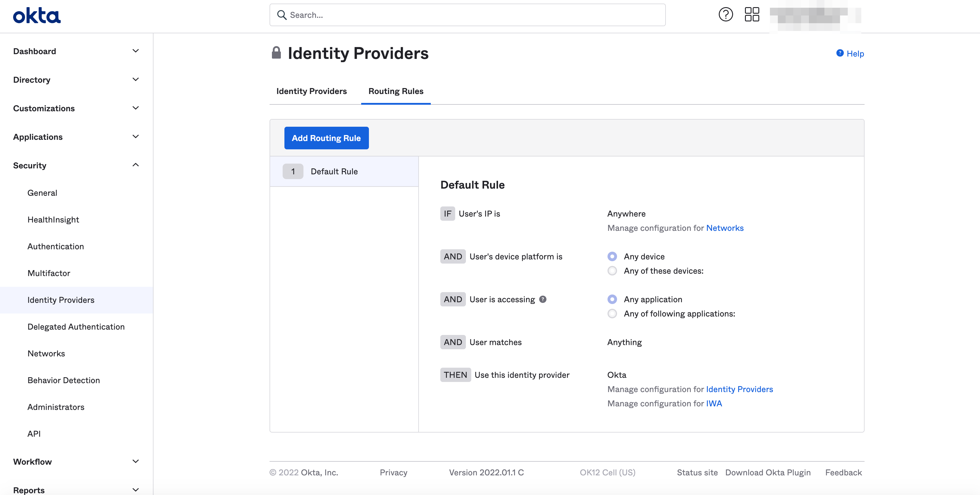
Task: Open Multifactor in the Security menu
Action: [49, 273]
